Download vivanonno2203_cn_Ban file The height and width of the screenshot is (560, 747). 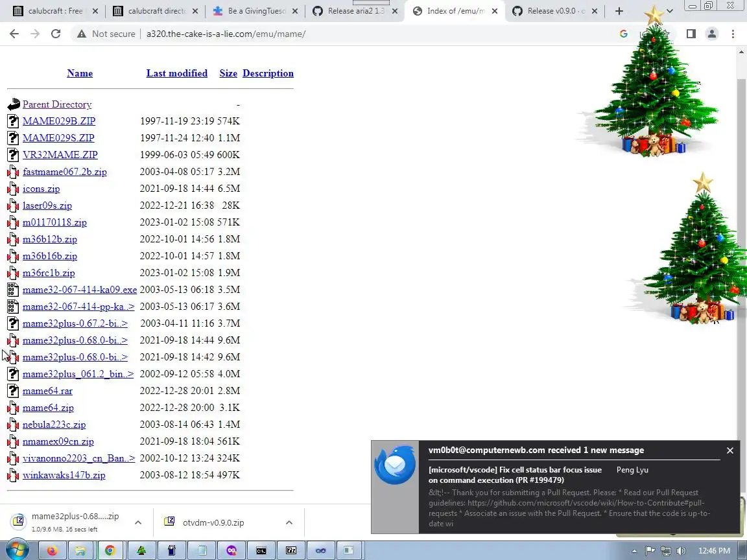coord(78,459)
